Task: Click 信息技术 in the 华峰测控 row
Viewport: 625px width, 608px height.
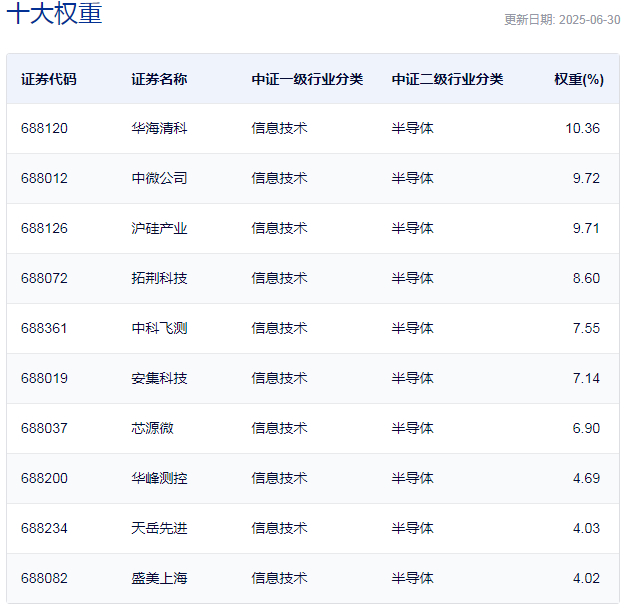Action: 279,478
